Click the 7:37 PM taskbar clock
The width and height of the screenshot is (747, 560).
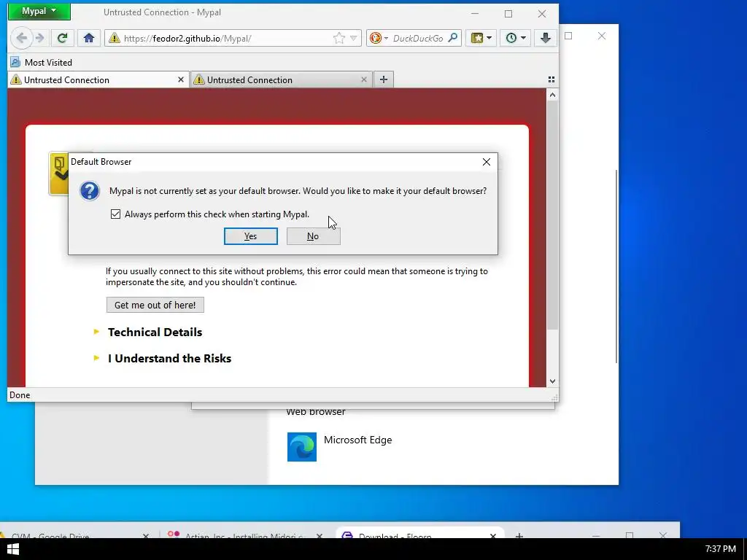720,549
